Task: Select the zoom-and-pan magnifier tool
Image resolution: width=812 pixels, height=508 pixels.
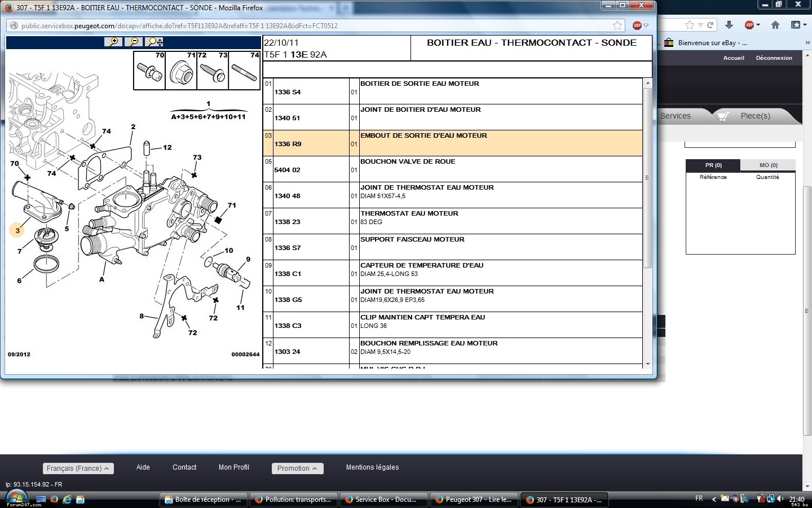Action: pyautogui.click(x=155, y=42)
